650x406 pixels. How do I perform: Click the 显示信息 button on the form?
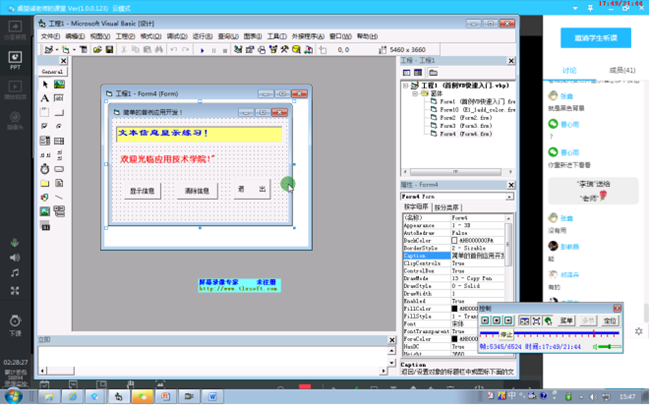(142, 191)
